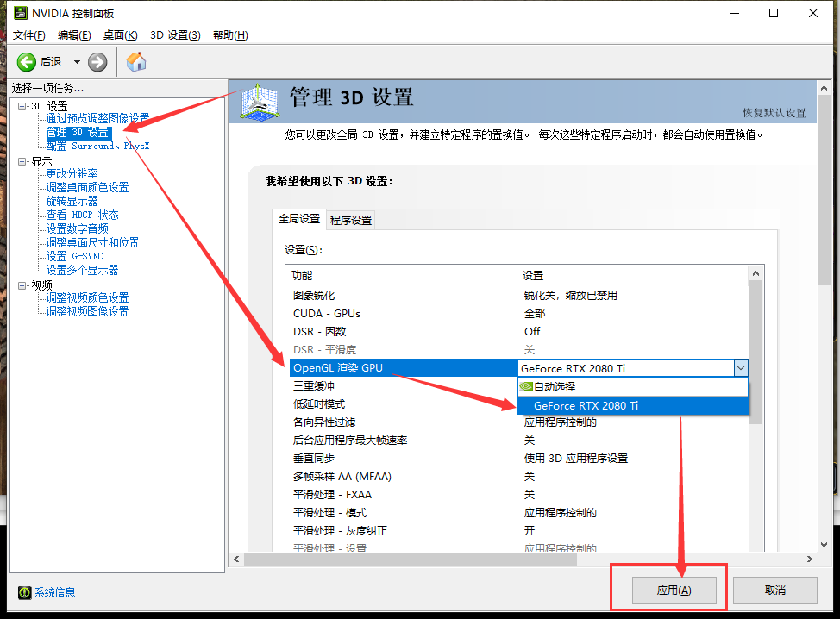Viewport: 840px width, 619px height.
Task: Click the 锐化关，缩放已禁用 value cell
Action: point(571,296)
